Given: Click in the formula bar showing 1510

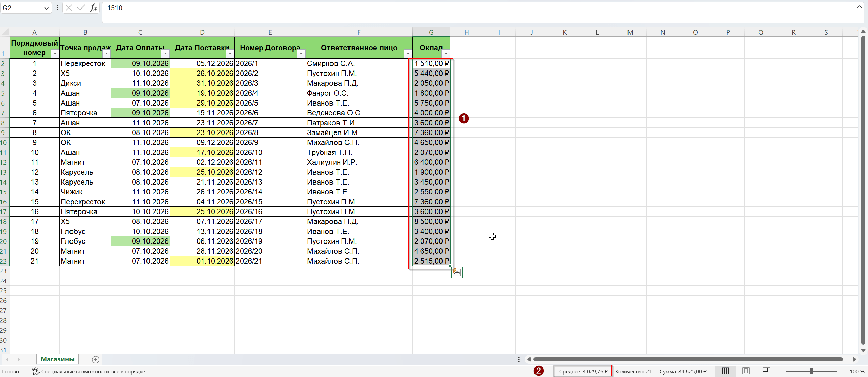Looking at the screenshot, I should pyautogui.click(x=477, y=13).
